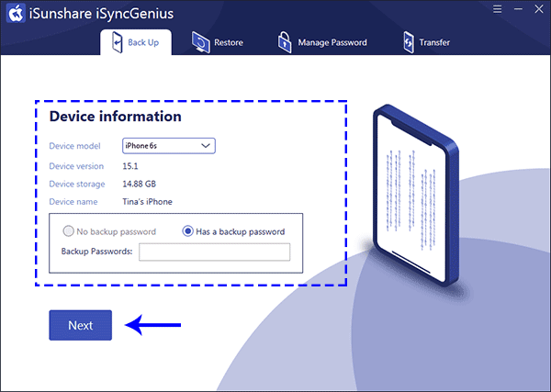Click the Device model label
Viewport: 551px width, 392px height.
coord(75,146)
